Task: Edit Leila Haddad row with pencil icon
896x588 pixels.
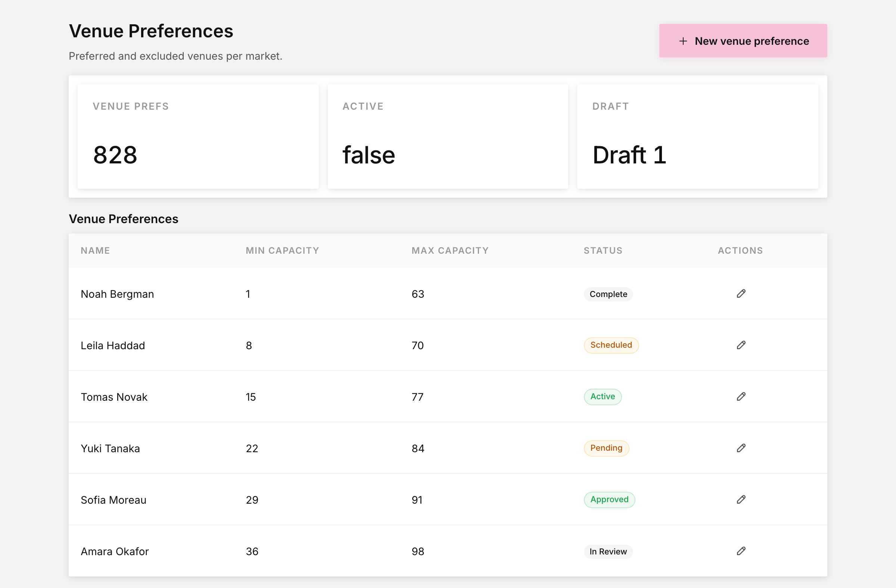Action: click(x=741, y=345)
